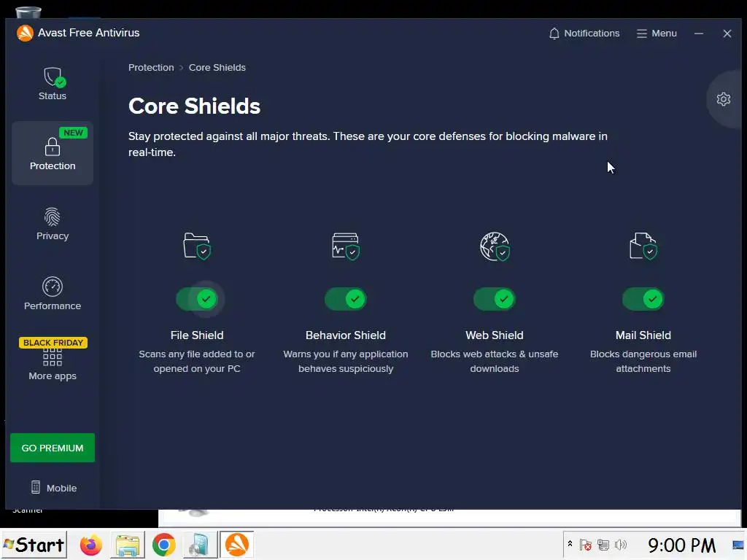The image size is (747, 560).
Task: Click the File Shield title text
Action: tap(197, 335)
